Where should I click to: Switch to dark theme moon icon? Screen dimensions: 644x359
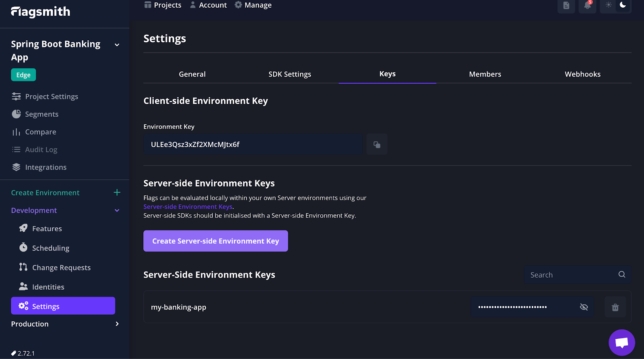(623, 5)
